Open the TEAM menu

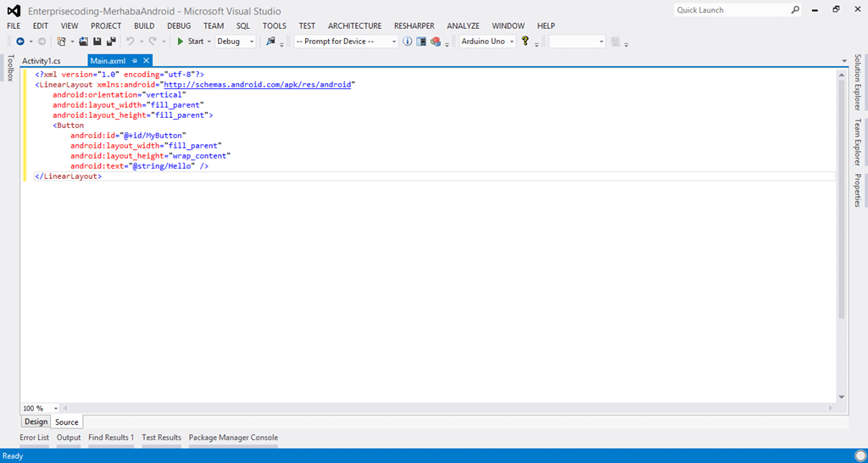pyautogui.click(x=214, y=26)
